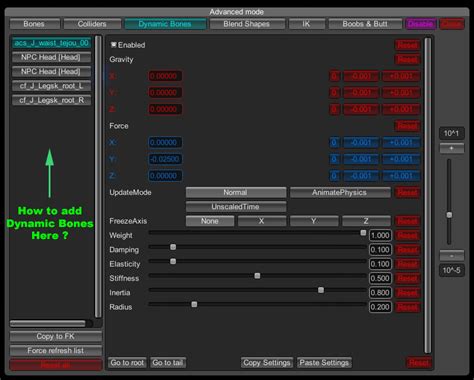Screen dimensions: 474x380
Task: Set UpdateMode to Normal
Action: click(x=236, y=192)
